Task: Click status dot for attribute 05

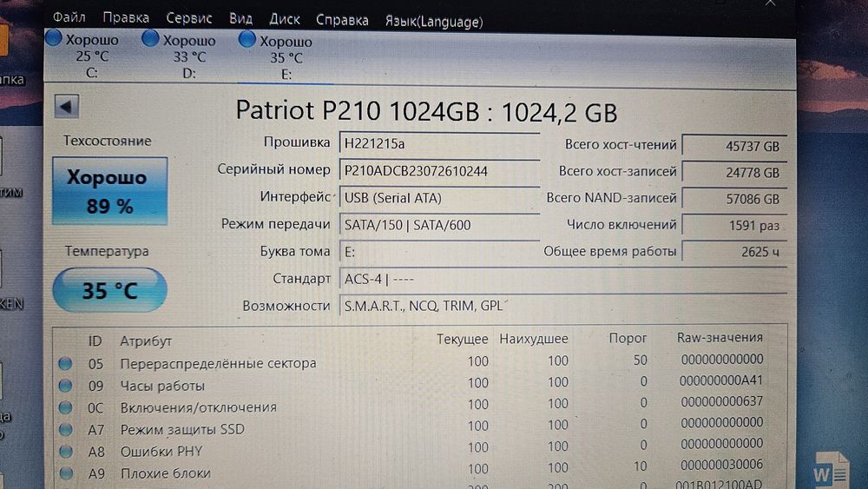Action: (x=65, y=363)
